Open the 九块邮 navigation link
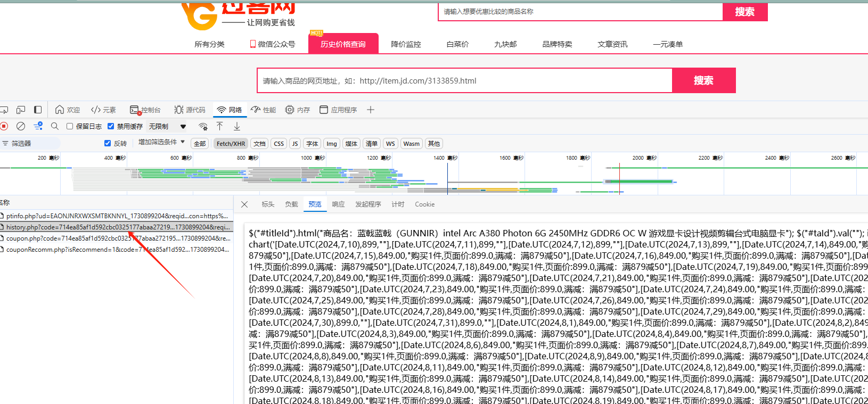The image size is (868, 404). [x=505, y=44]
